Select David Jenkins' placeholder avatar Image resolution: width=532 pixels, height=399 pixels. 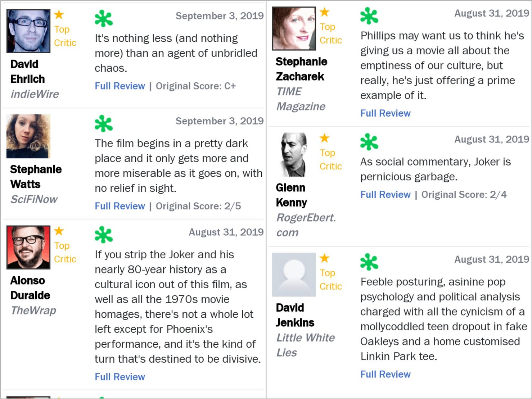coord(294,275)
